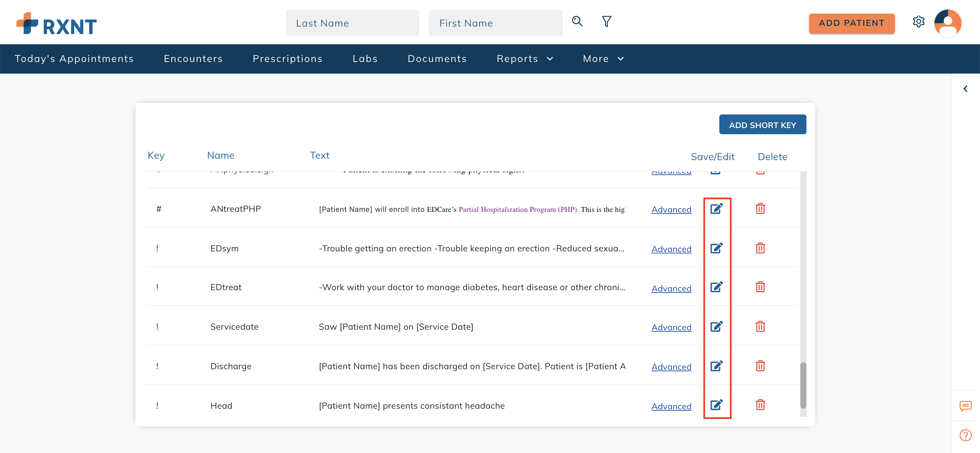The image size is (980, 453).
Task: Click the RXNT logo
Action: point(56,24)
